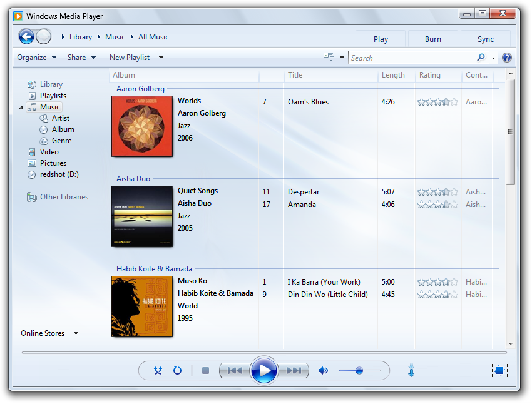Click the seek progress bar
Screen dimensions: 532x404
(x=264, y=353)
